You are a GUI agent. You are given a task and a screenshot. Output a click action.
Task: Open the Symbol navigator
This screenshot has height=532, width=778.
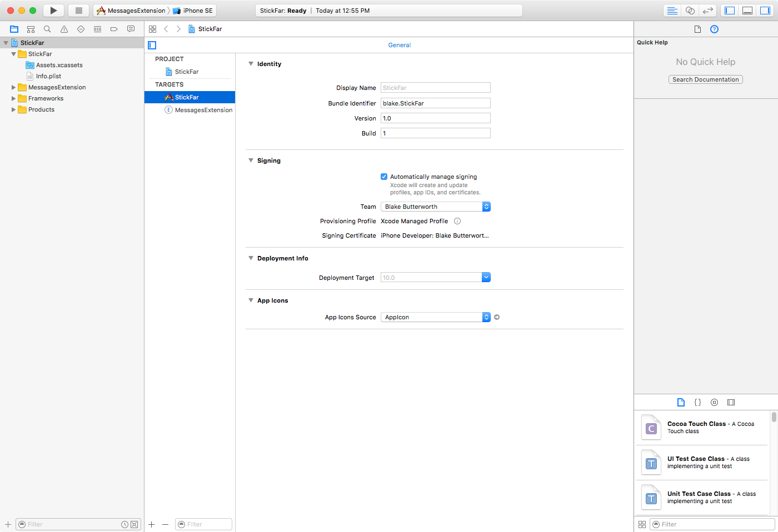[x=31, y=29]
